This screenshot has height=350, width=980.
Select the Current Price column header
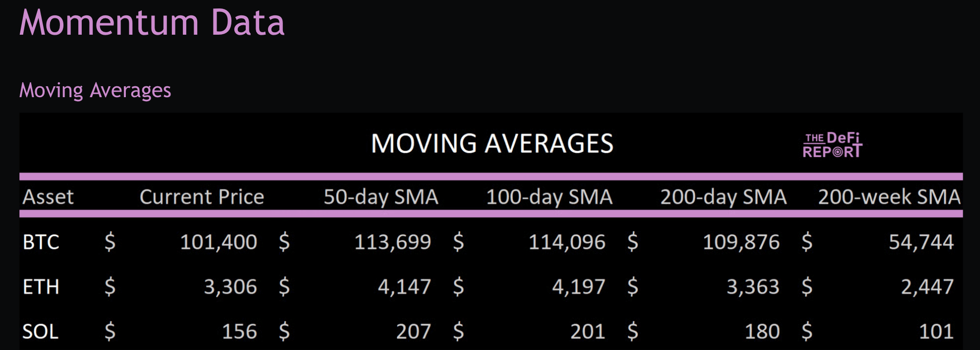pos(202,197)
